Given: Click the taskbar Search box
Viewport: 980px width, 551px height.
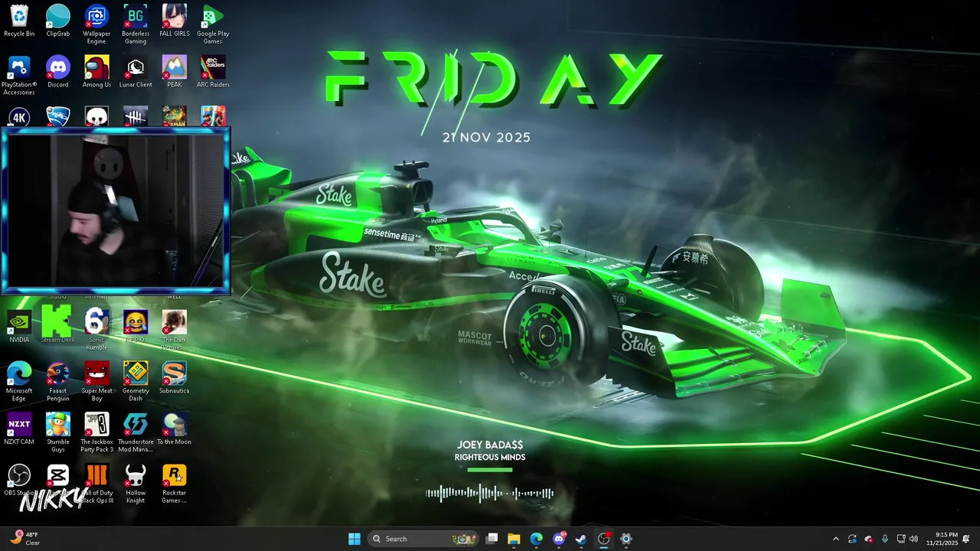Looking at the screenshot, I should coord(423,539).
